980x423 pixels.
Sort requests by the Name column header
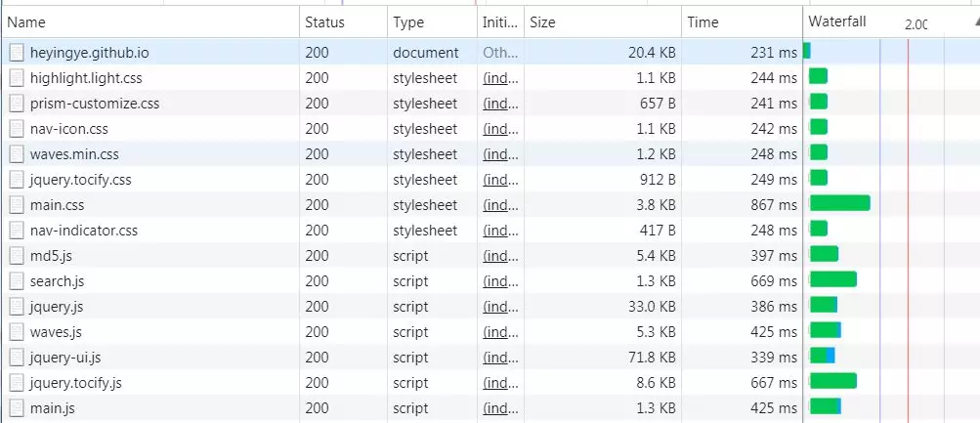point(147,22)
